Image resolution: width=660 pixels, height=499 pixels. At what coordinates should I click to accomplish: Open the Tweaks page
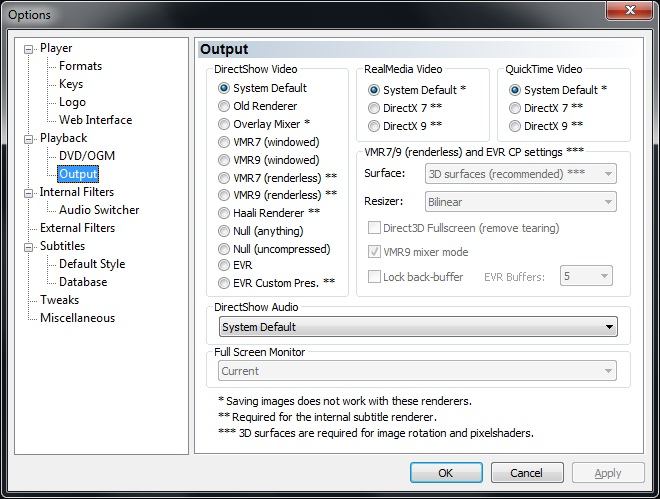pos(59,300)
